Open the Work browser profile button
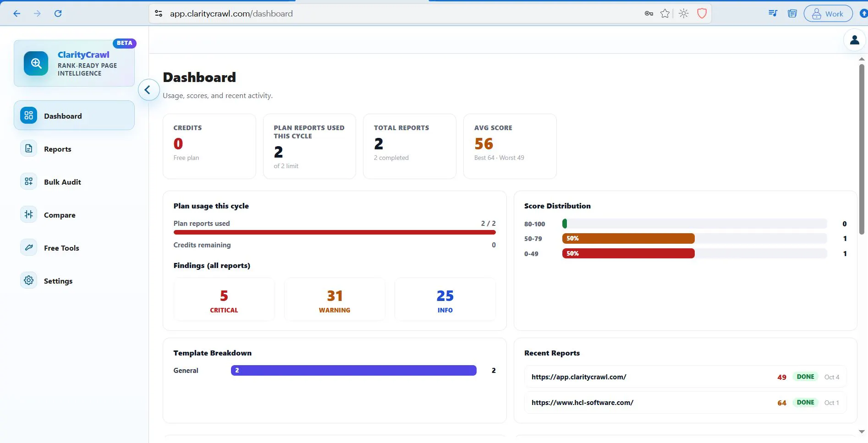This screenshot has height=443, width=868. (x=828, y=14)
